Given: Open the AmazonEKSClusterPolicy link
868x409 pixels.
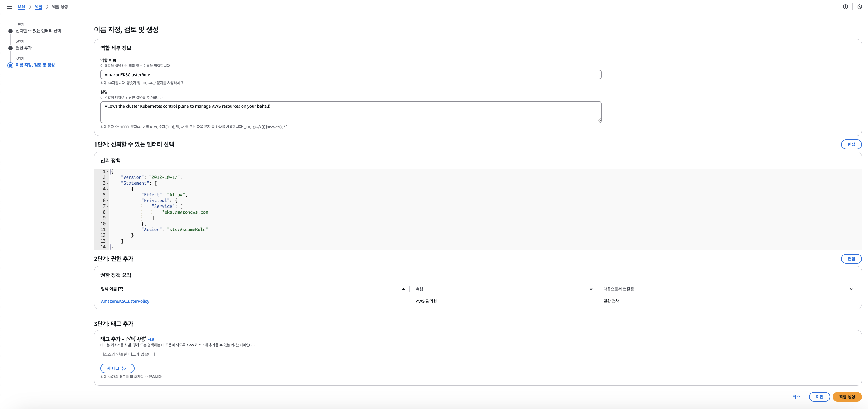Looking at the screenshot, I should (125, 302).
